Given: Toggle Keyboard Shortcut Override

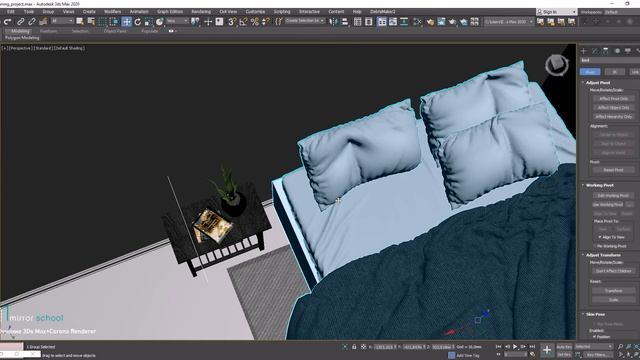Looking at the screenshot, I should (220, 22).
